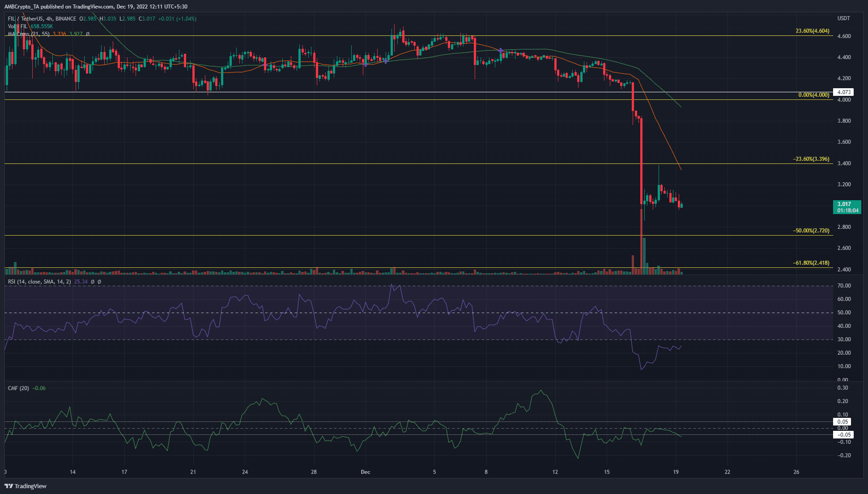This screenshot has height=494, width=868.
Task: Click the countdown timer 01:18:04
Action: (848, 210)
